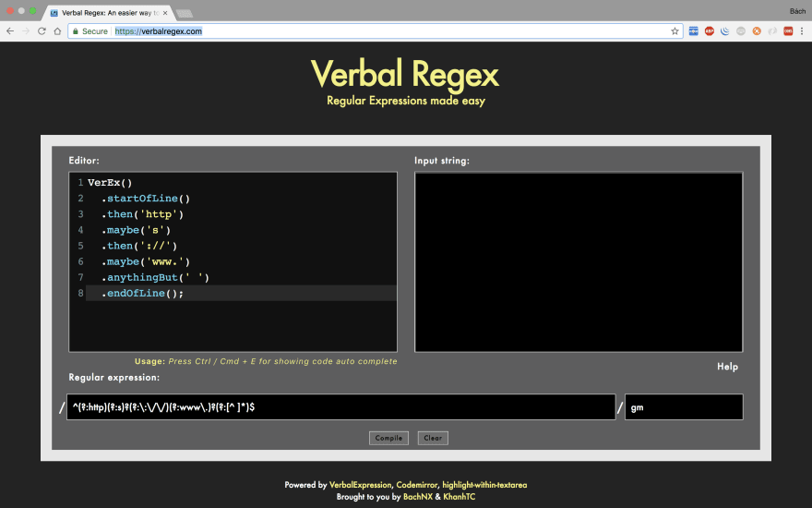The image size is (812, 508).
Task: Click the browser forward arrow
Action: pyautogui.click(x=26, y=31)
